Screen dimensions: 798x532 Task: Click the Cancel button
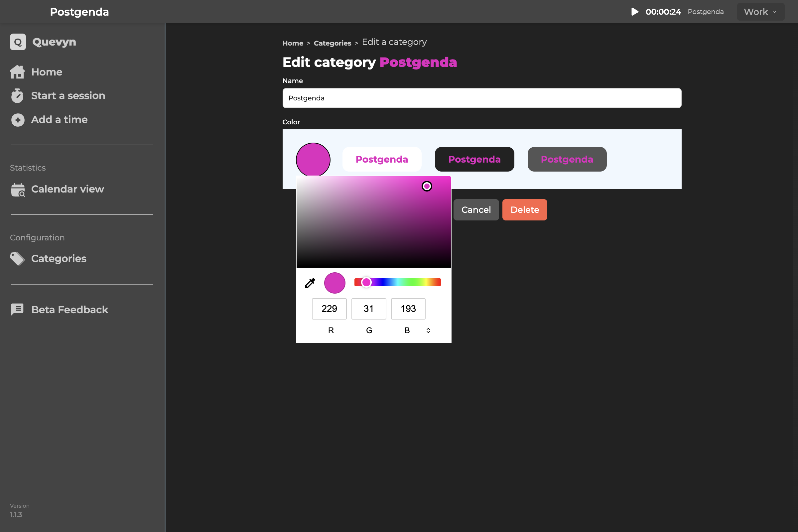coord(476,210)
